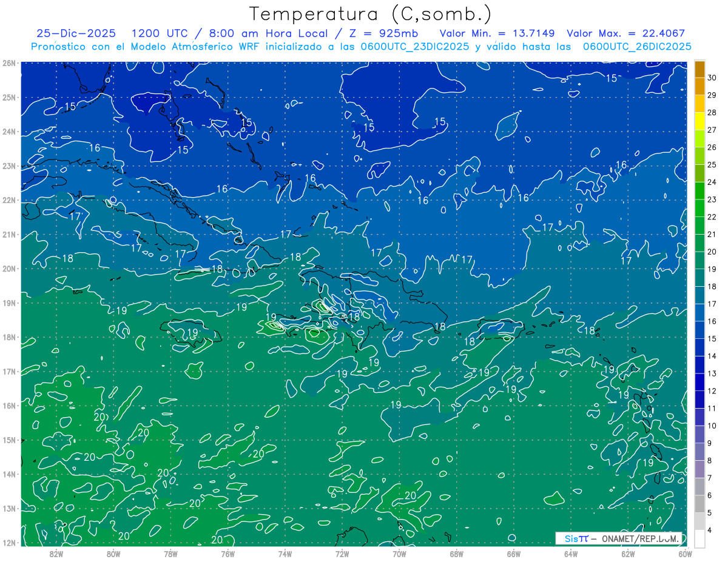Click color scale label '6'
The width and height of the screenshot is (728, 562).
tap(710, 495)
